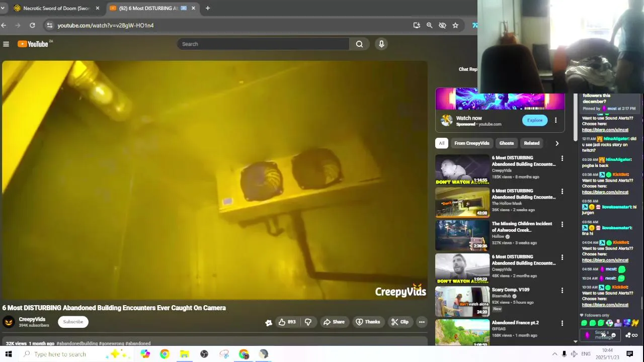This screenshot has height=362, width=644.
Task: Go back in browser history
Action: [4, 25]
